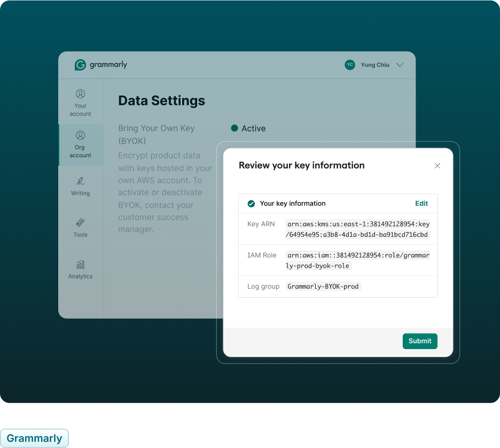The height and width of the screenshot is (448, 500).
Task: Open the Writing pen icon in sidebar
Action: click(x=80, y=181)
